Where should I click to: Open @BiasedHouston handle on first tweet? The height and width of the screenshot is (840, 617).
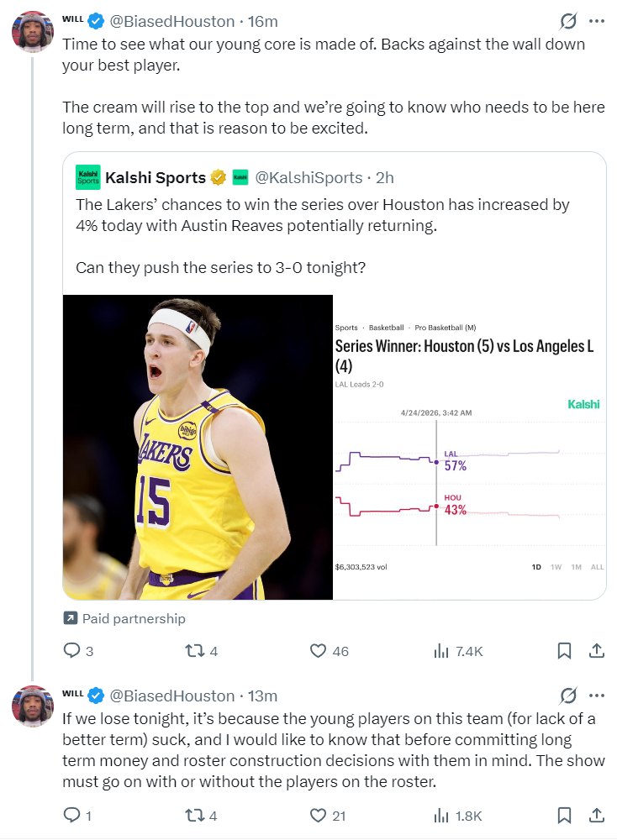point(172,22)
